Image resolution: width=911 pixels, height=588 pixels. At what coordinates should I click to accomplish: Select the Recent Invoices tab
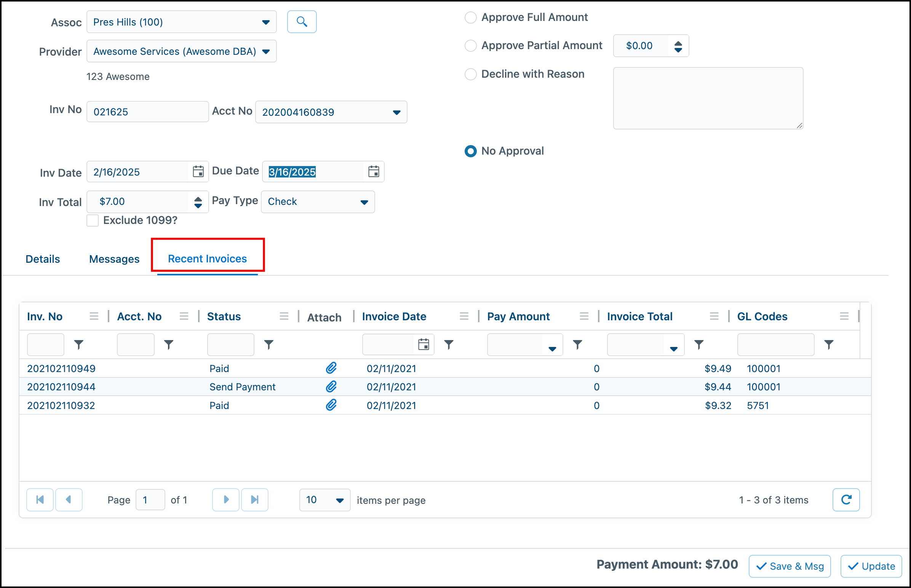click(x=207, y=259)
